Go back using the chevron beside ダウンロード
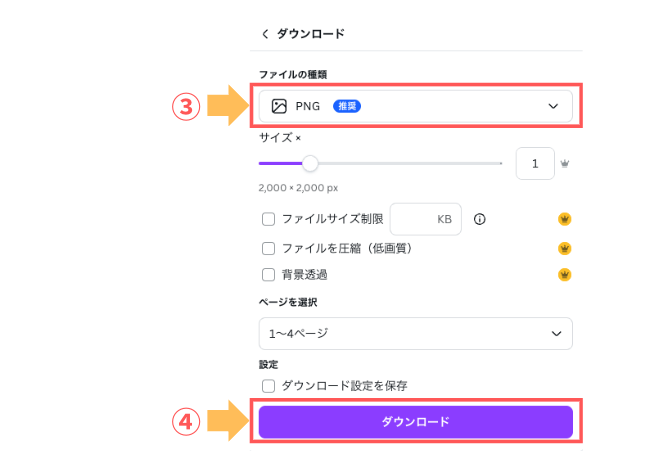 [265, 34]
